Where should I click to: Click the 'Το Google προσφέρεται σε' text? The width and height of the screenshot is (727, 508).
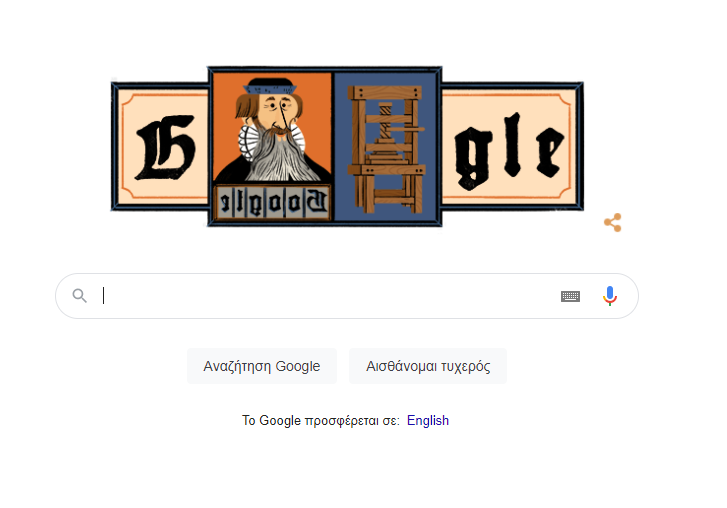(x=320, y=420)
